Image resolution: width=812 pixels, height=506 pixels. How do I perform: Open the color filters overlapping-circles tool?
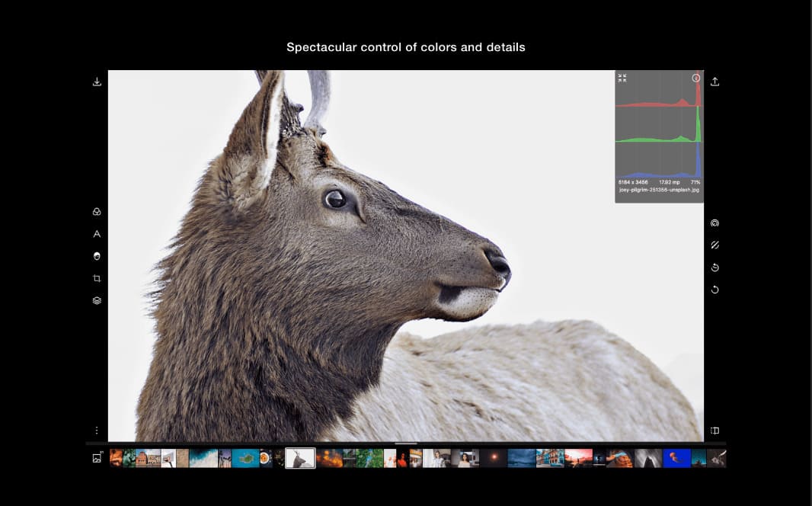97,212
